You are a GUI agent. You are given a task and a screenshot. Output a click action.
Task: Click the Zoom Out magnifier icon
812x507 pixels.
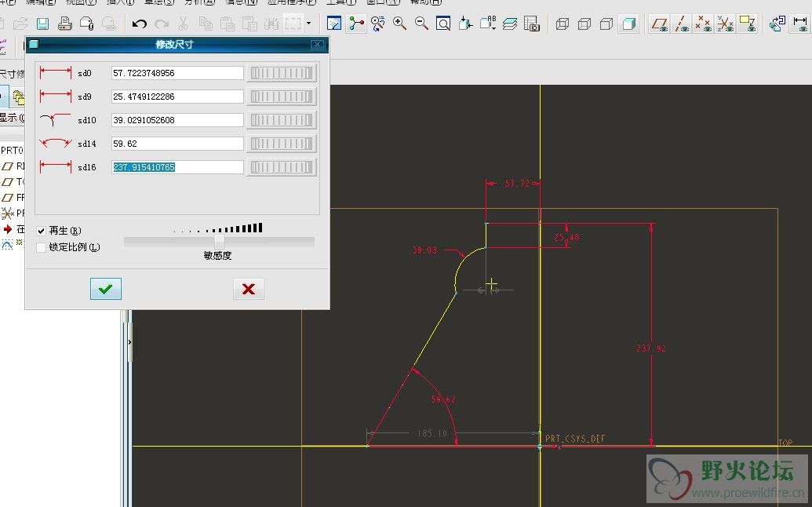tap(421, 24)
